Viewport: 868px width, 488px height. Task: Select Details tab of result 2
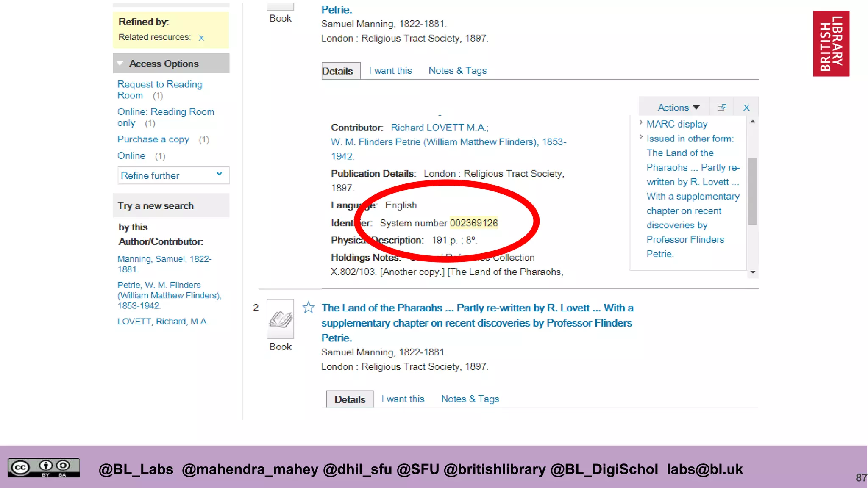(350, 399)
